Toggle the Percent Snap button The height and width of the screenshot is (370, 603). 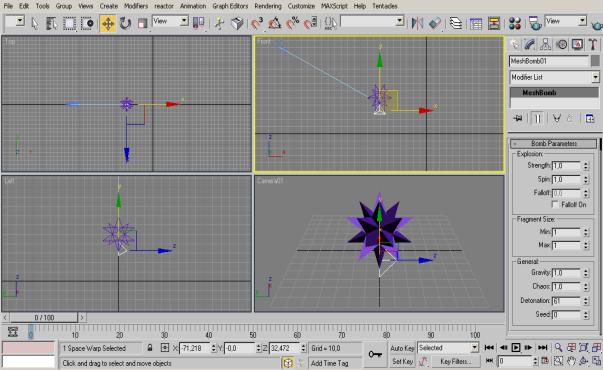pyautogui.click(x=293, y=23)
